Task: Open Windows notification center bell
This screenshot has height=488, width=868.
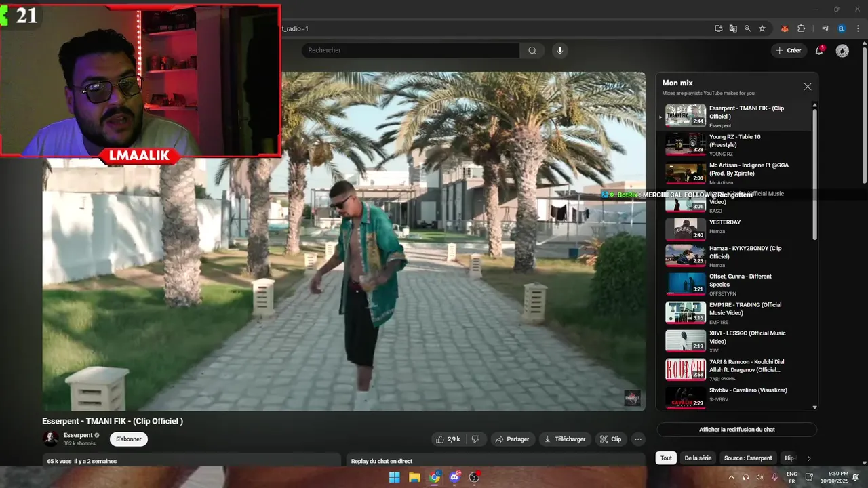Action: [x=856, y=477]
